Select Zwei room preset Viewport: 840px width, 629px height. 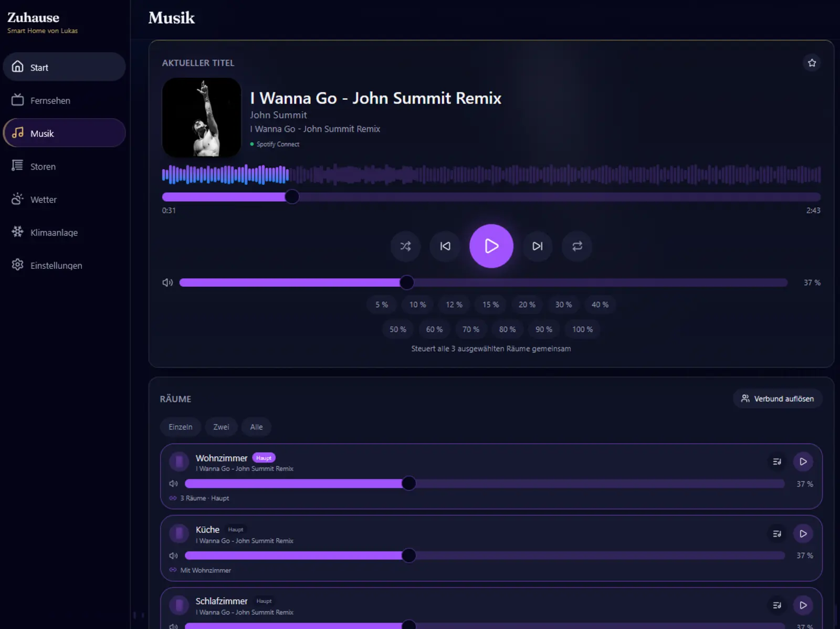click(x=221, y=427)
